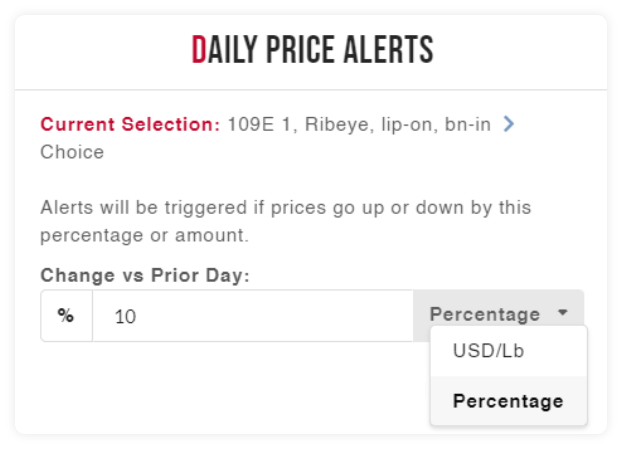Focus the change value field showing 10

(252, 316)
